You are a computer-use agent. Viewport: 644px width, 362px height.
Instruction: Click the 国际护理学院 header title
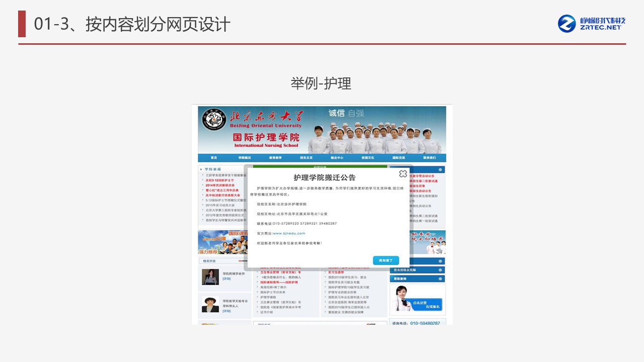coord(266,137)
